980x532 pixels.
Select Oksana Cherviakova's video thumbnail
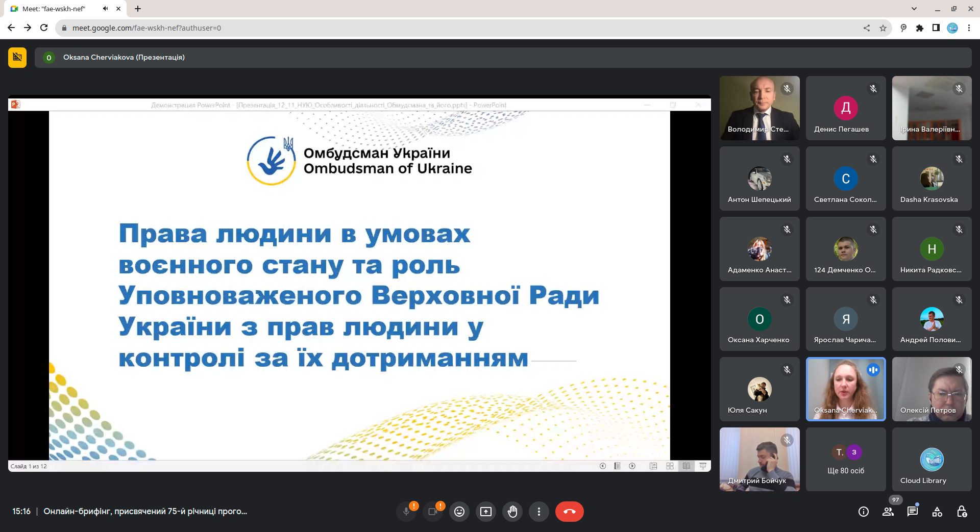click(846, 389)
